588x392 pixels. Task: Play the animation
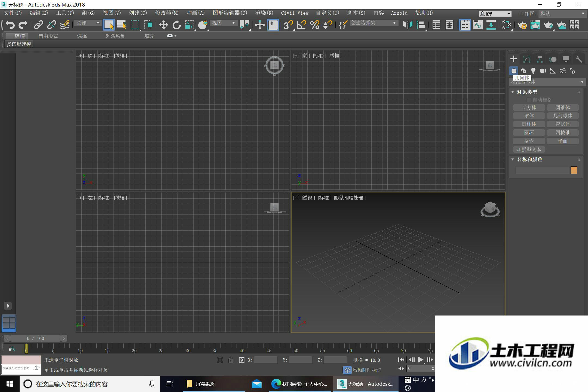click(421, 360)
